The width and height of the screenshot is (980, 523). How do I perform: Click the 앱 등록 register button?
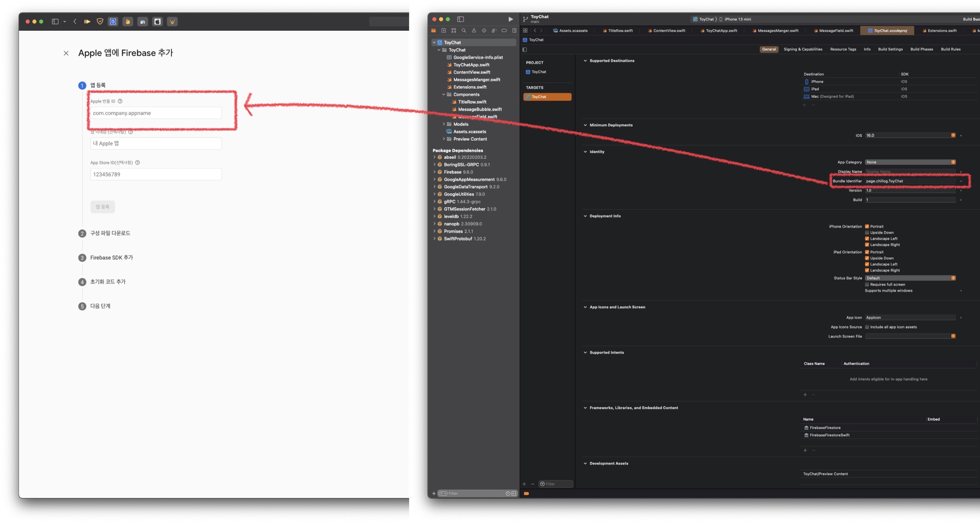point(103,207)
